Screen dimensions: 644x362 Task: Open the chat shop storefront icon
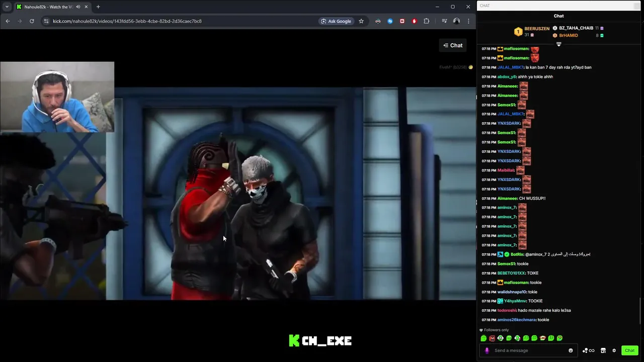point(603,350)
